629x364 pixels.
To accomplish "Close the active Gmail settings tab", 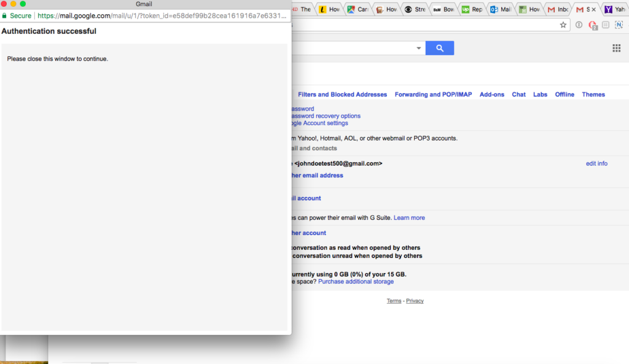I will pos(593,9).
